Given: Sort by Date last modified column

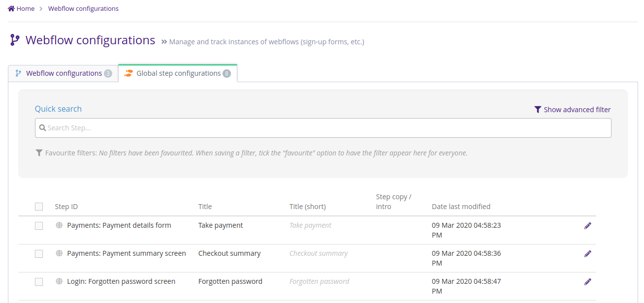Looking at the screenshot, I should tap(461, 207).
